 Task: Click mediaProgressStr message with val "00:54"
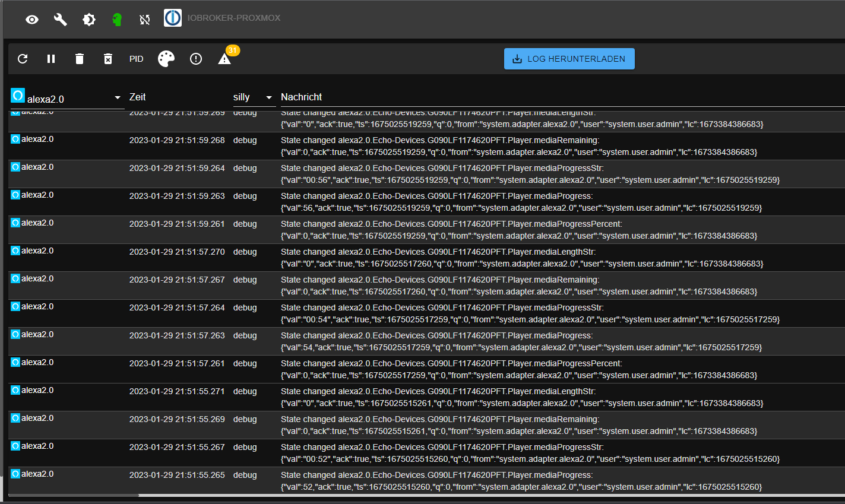[530, 313]
